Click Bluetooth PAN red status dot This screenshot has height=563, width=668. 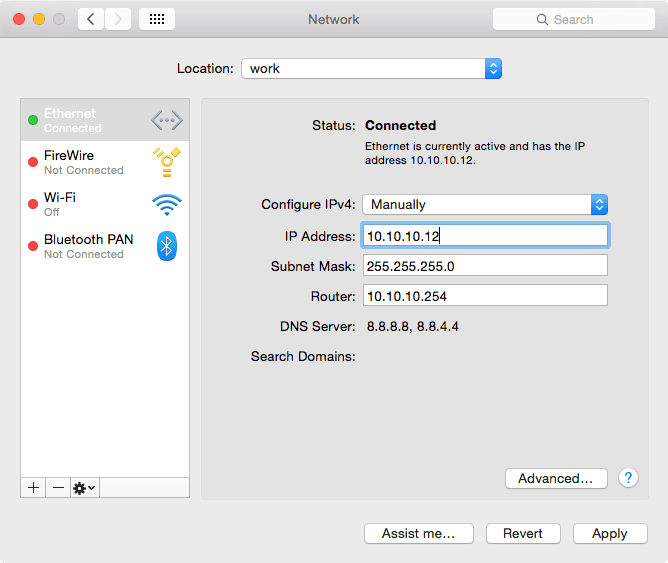[33, 246]
